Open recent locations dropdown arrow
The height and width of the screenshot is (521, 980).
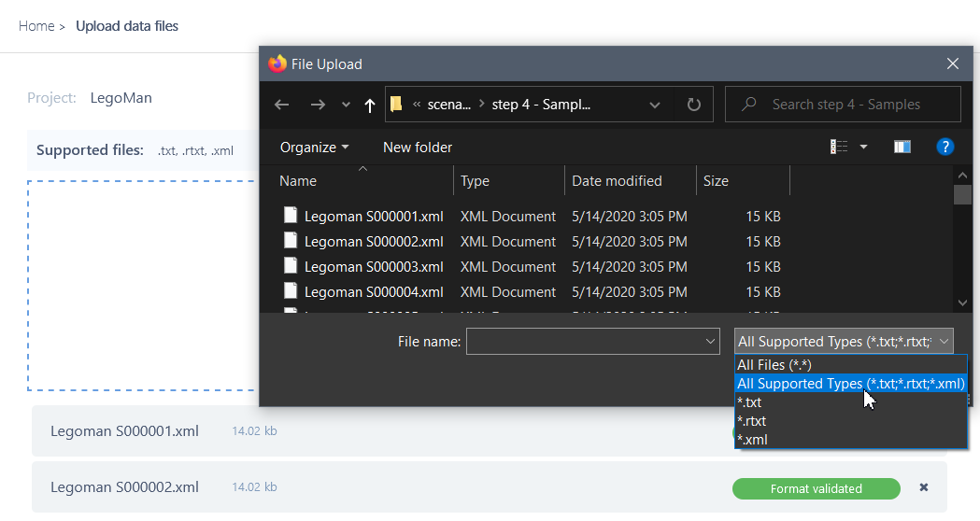click(x=346, y=105)
